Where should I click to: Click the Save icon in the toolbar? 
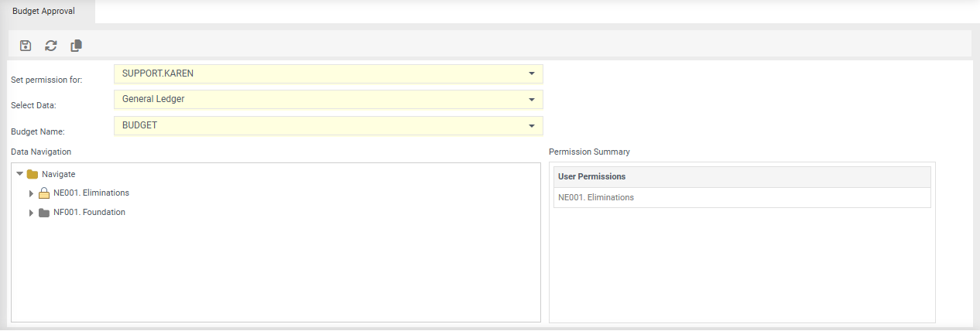pos(26,46)
